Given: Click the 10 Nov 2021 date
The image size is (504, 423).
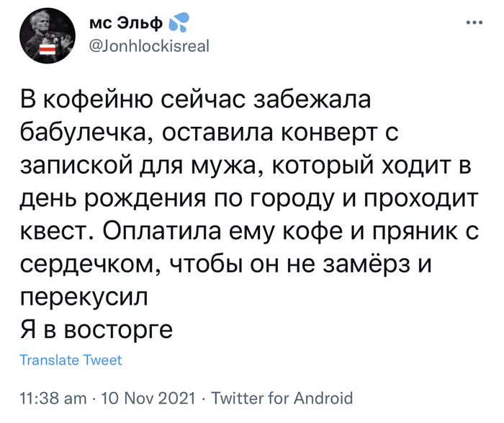Looking at the screenshot, I should [146, 398].
